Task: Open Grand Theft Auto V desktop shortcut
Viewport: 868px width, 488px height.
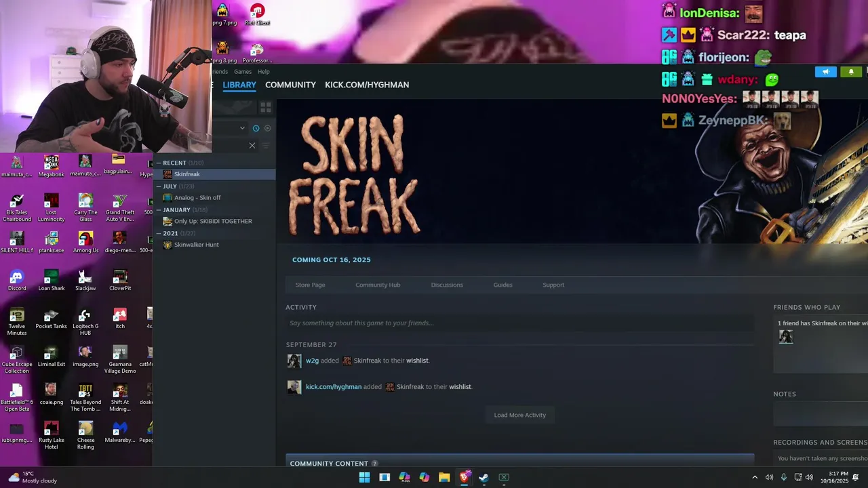Action: [120, 207]
